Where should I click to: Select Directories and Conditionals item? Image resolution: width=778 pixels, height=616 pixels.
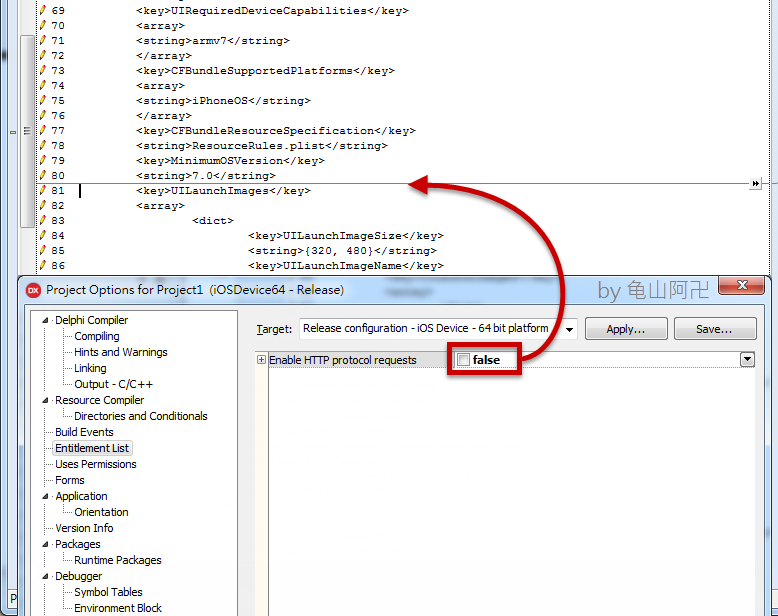tap(141, 416)
